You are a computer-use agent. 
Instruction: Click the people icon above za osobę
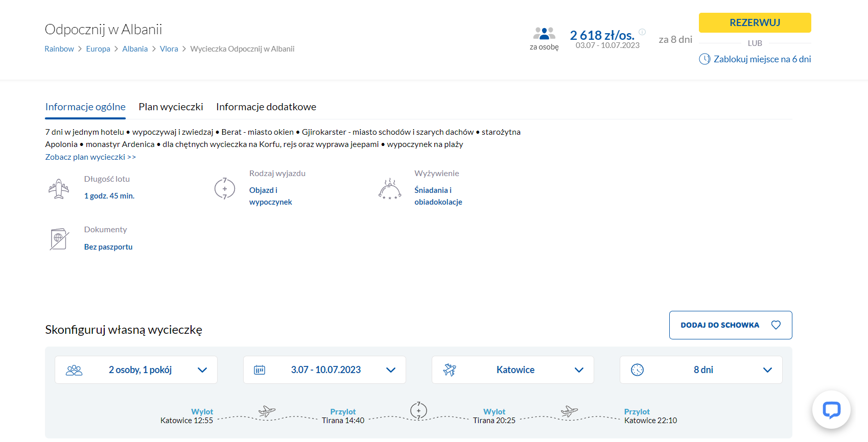[544, 34]
